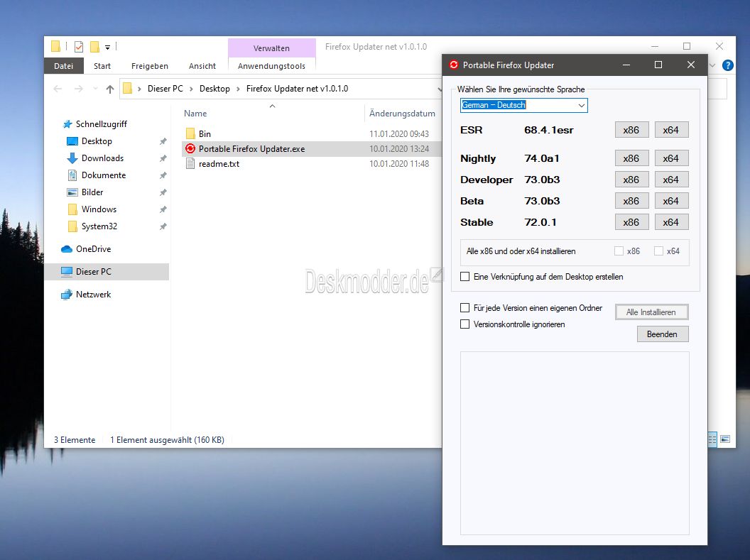The image size is (750, 560).
Task: Select the readme.txt document icon
Action: (190, 164)
